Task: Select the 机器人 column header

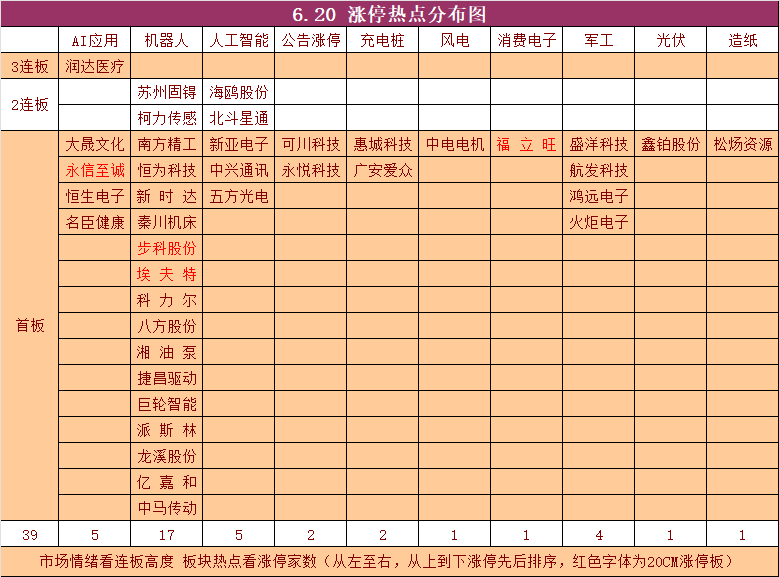Action: (166, 40)
